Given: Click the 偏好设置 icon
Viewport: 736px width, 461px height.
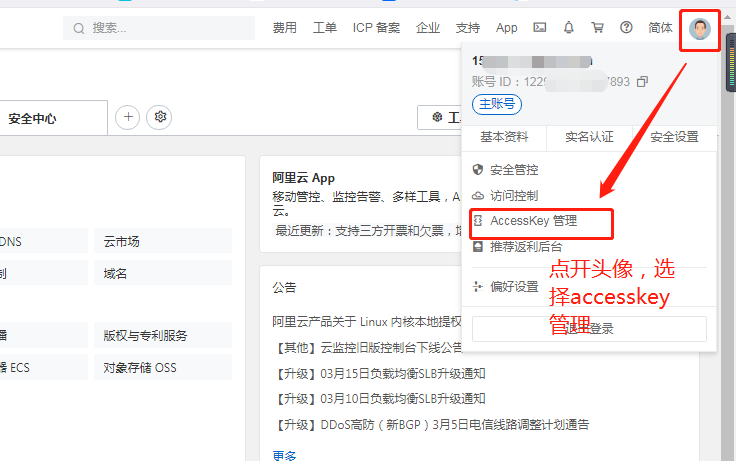Looking at the screenshot, I should [478, 286].
